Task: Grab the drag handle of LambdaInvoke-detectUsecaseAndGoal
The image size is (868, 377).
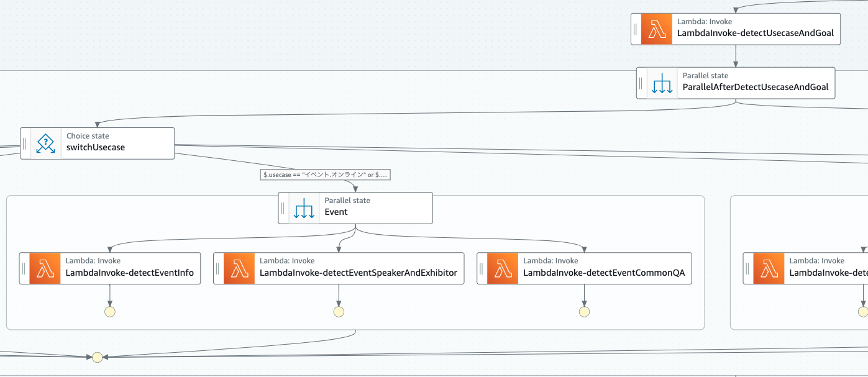Action: click(636, 29)
